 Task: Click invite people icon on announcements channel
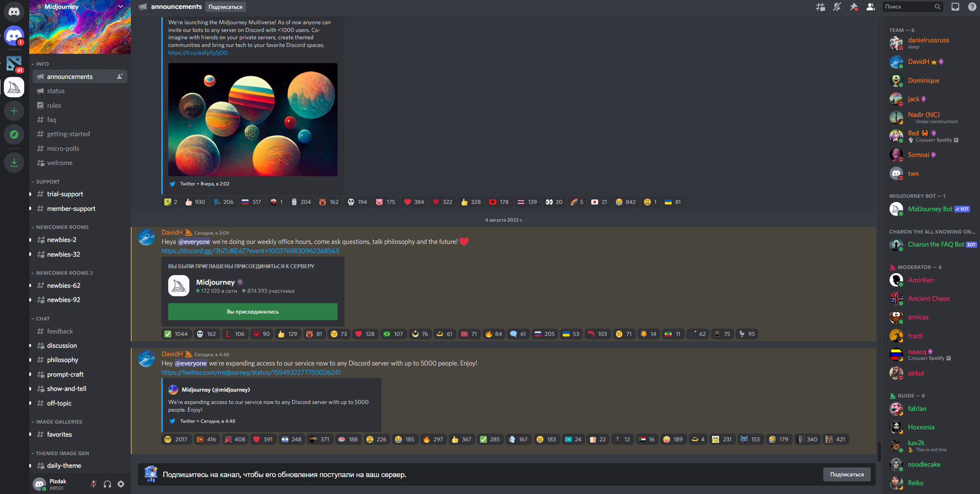(x=120, y=77)
